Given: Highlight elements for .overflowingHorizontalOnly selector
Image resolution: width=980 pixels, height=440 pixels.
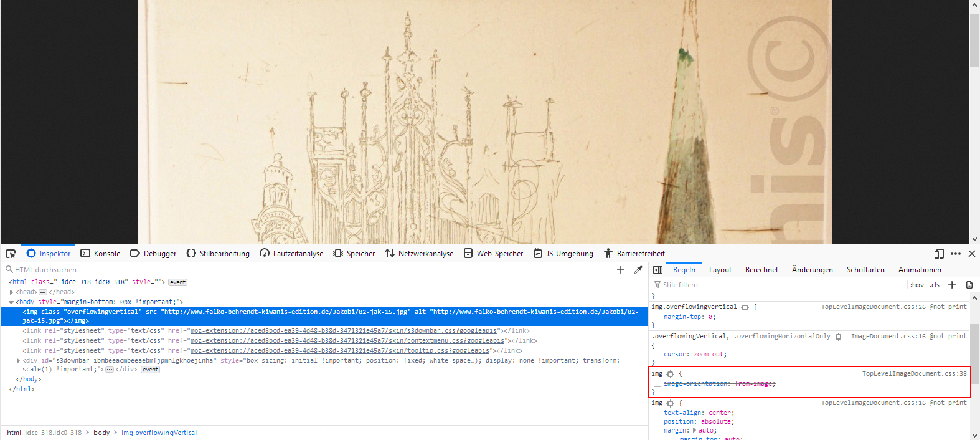Looking at the screenshot, I should (x=838, y=337).
